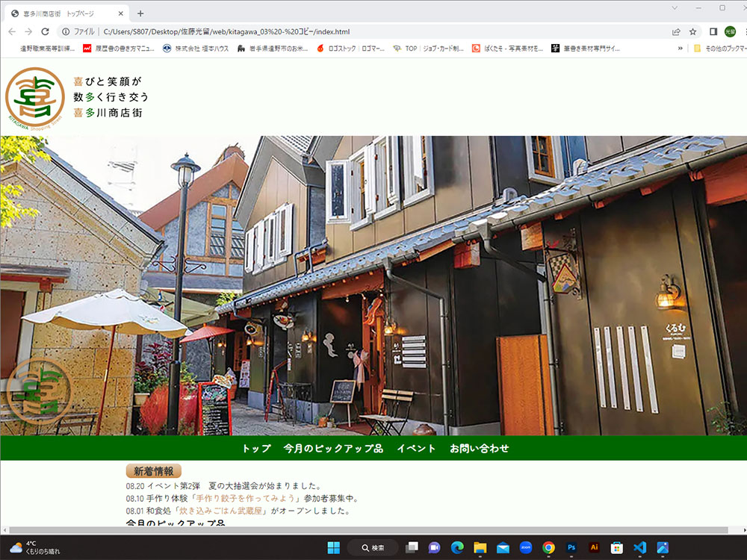747x560 pixels.
Task: Open the イベント navigation item
Action: coord(416,449)
